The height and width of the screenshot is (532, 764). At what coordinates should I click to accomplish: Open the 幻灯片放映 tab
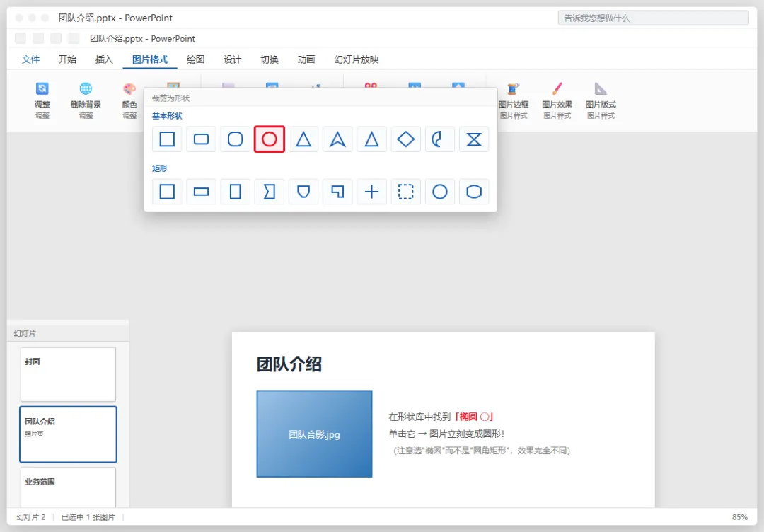coord(356,59)
